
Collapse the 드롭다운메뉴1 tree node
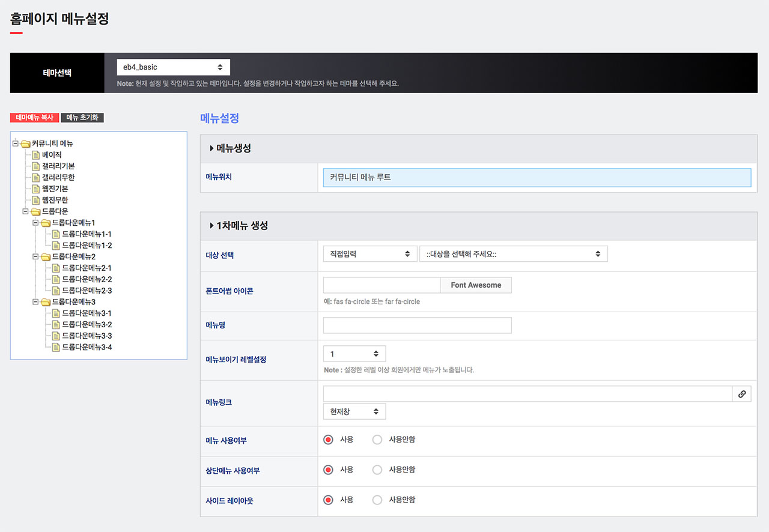coord(36,223)
